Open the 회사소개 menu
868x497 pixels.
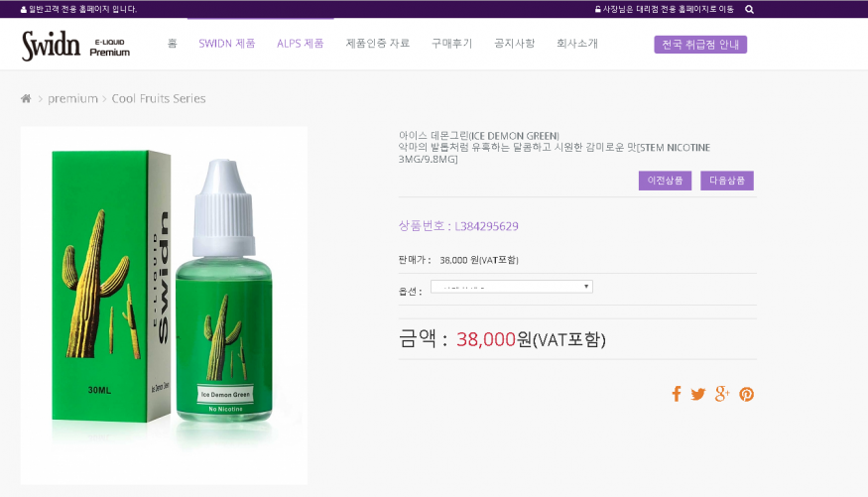tap(576, 44)
